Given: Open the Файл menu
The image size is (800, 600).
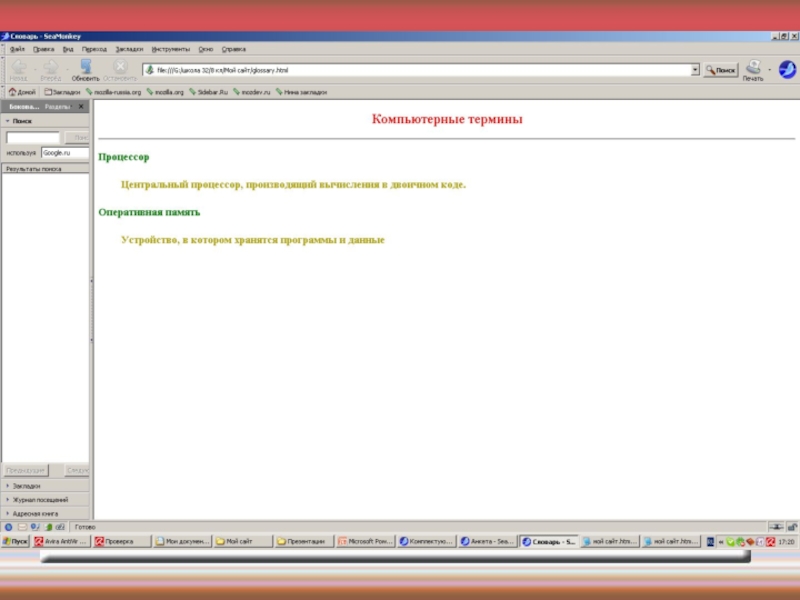Looking at the screenshot, I should click(x=17, y=49).
